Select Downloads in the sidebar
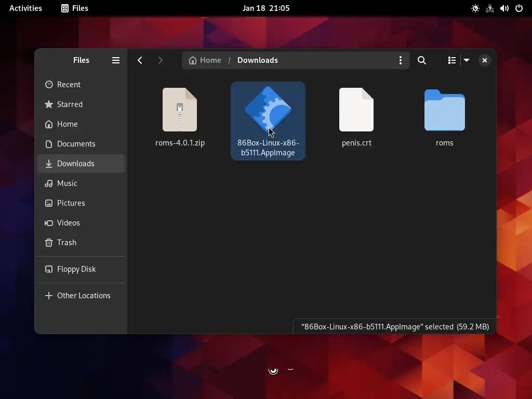The width and height of the screenshot is (532, 399). (x=81, y=164)
